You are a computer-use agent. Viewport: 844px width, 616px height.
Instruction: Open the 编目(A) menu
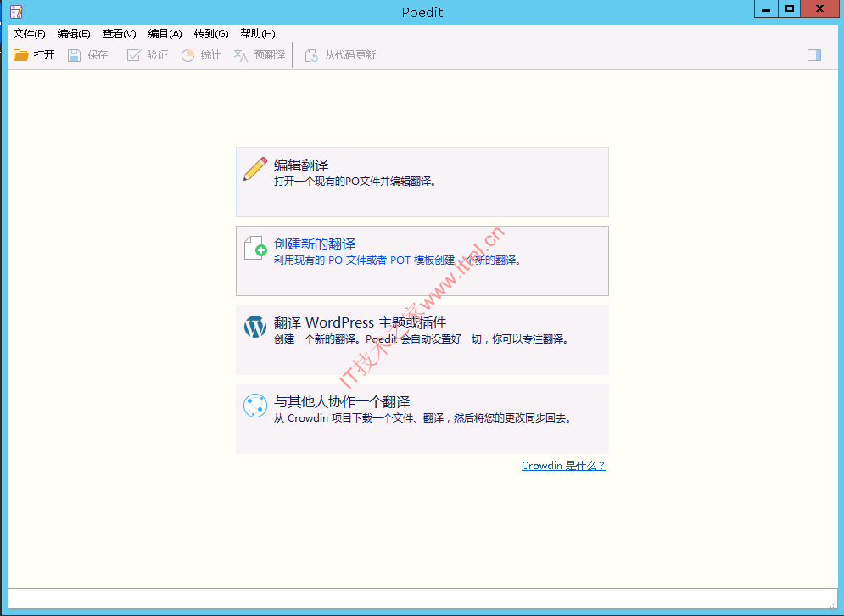(x=165, y=33)
